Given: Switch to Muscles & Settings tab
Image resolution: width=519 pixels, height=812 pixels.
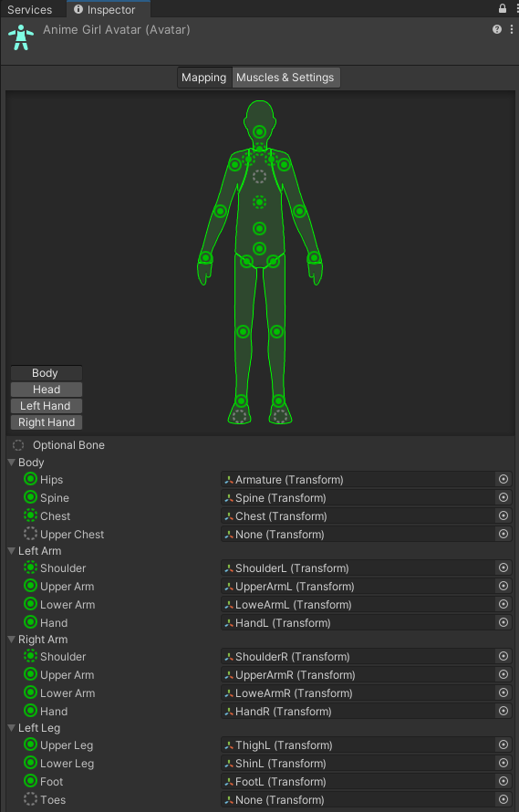Looking at the screenshot, I should (x=285, y=78).
